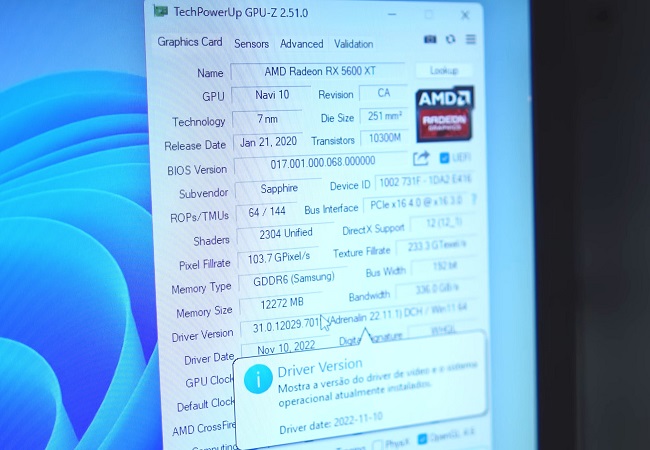Click the Technology field showing 7 nm
650x450 pixels.
pyautogui.click(x=267, y=119)
